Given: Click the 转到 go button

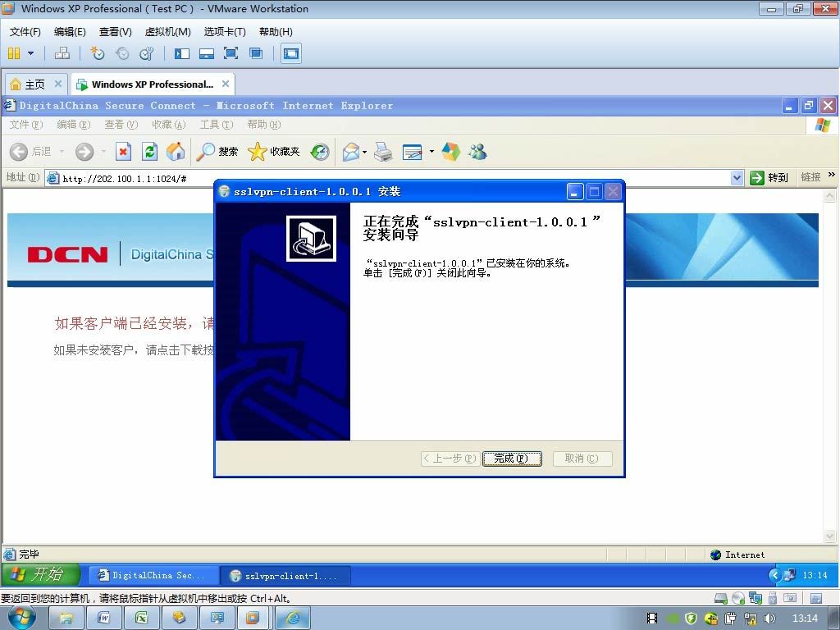Looking at the screenshot, I should (x=769, y=178).
